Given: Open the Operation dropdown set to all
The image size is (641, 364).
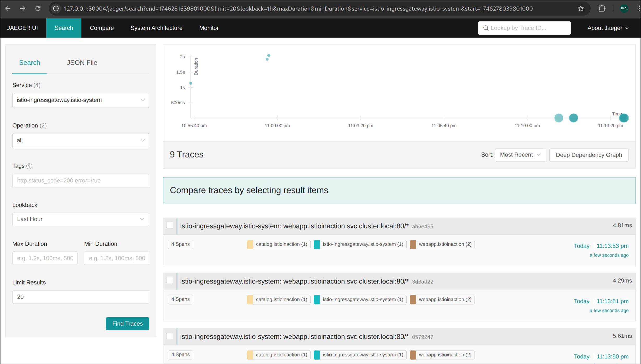Looking at the screenshot, I should click(81, 141).
